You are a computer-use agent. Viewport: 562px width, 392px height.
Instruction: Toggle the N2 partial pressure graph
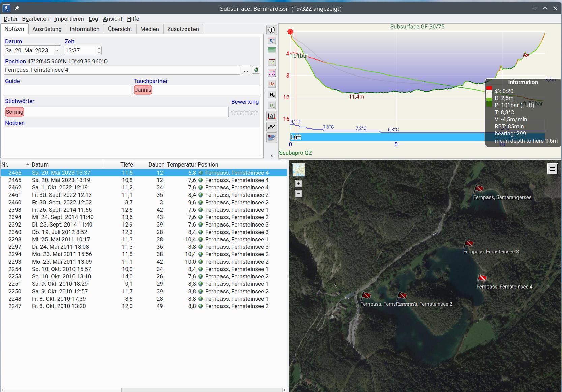coord(272,95)
